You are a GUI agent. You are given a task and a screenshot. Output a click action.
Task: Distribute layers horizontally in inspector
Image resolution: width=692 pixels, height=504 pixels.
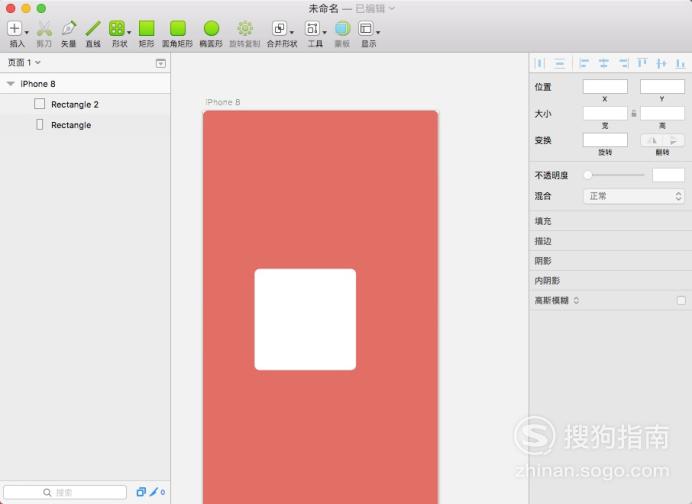(540, 64)
